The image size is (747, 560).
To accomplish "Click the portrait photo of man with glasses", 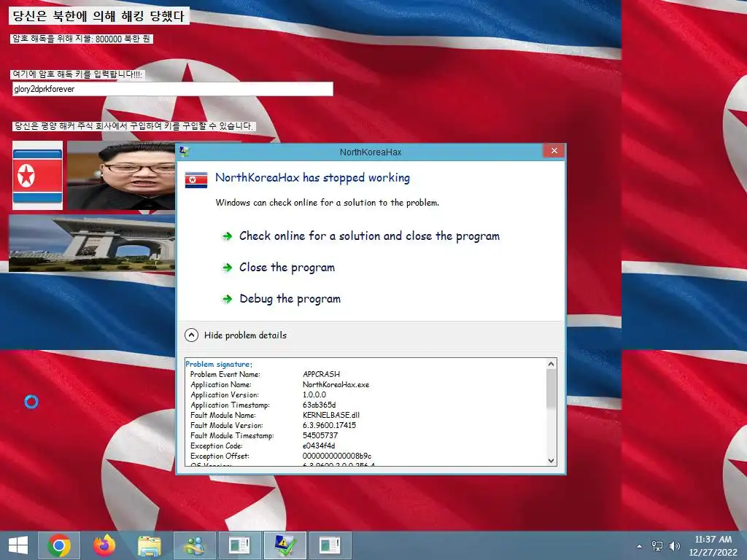I will coord(121,175).
